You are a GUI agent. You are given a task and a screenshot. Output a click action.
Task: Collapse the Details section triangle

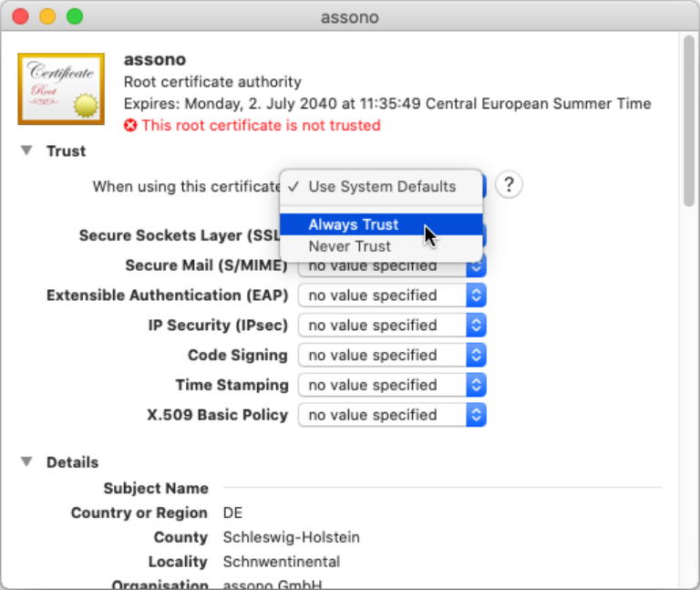pos(26,461)
